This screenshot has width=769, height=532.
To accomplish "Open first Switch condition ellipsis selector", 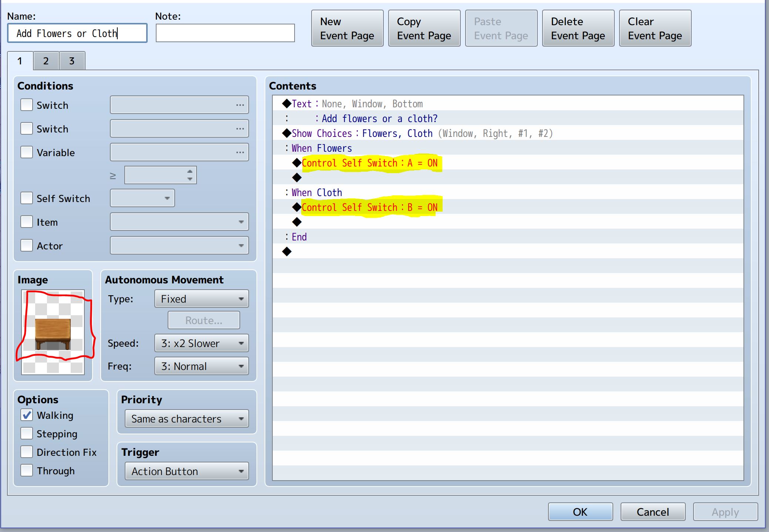I will pos(240,105).
